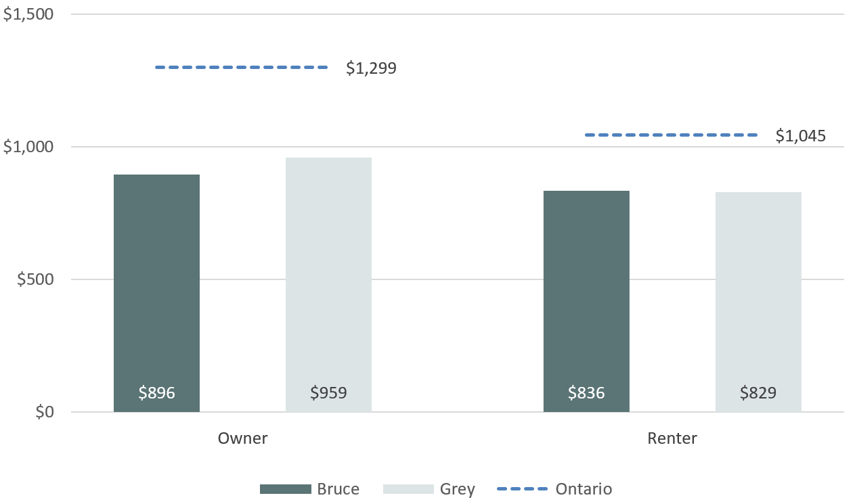
Task: Click the $1,500 y-axis label
Action: click(28, 14)
